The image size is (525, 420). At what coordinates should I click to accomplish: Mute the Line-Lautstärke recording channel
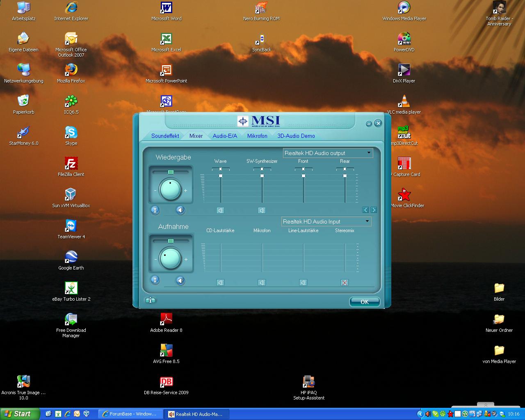point(303,283)
